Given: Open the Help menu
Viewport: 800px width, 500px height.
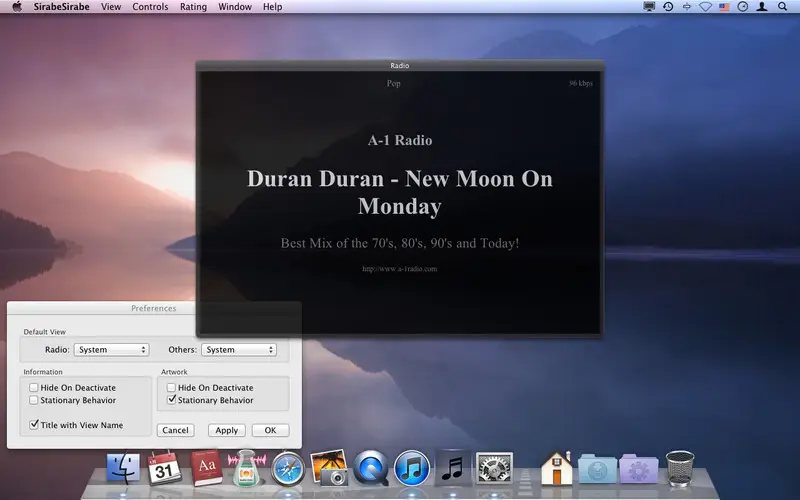Looking at the screenshot, I should [272, 7].
